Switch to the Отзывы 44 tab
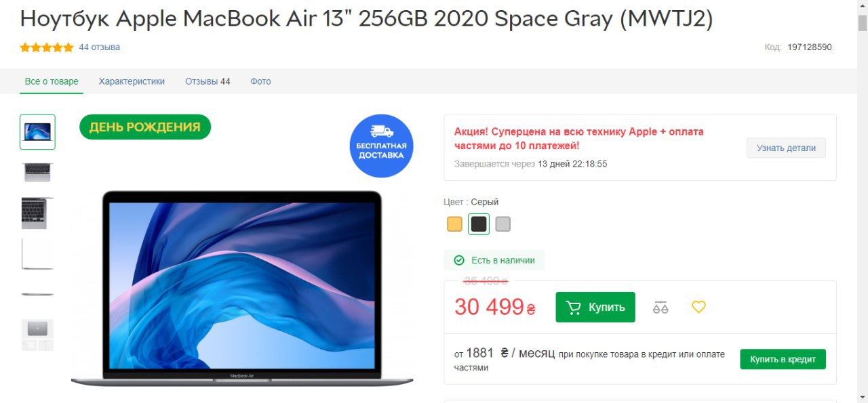This screenshot has width=868, height=403. pos(208,81)
